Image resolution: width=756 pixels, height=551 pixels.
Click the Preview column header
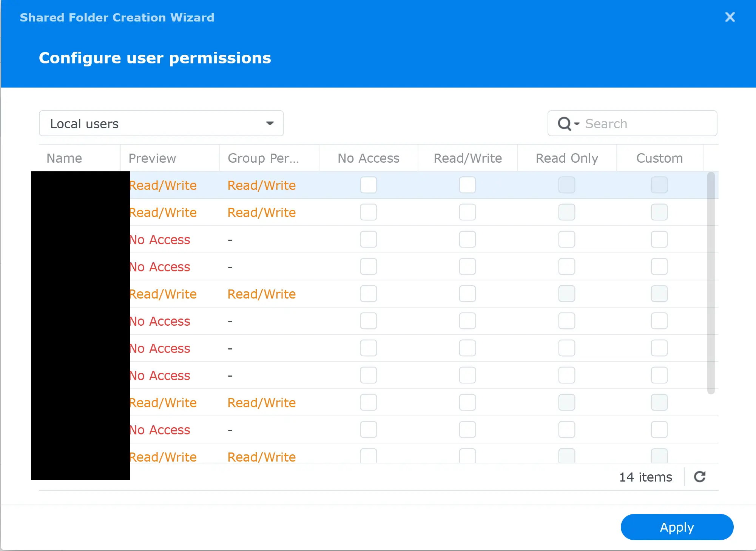[x=152, y=158]
